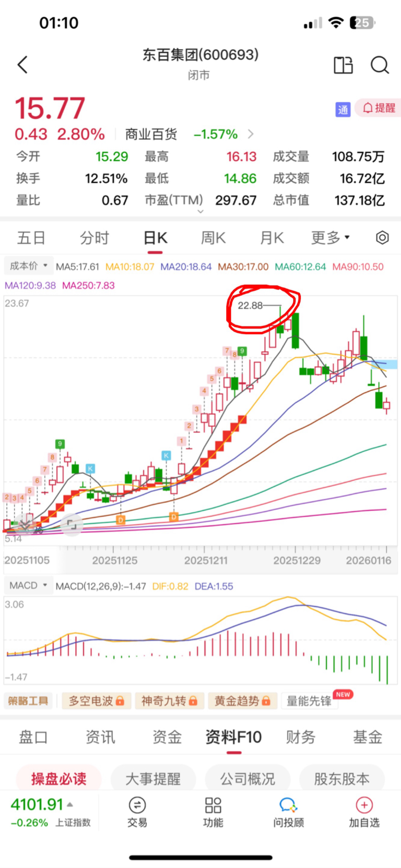Tap the 20260116 date axis label

368,560
